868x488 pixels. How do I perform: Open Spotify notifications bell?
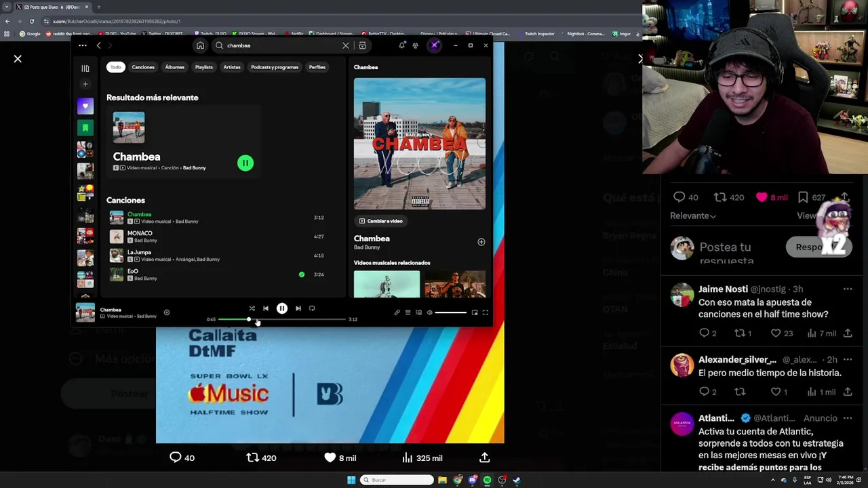[x=401, y=45]
